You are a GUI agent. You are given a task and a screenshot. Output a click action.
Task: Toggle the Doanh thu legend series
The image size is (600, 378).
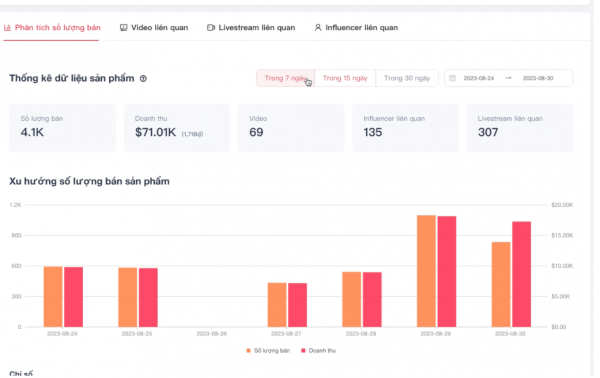click(318, 350)
